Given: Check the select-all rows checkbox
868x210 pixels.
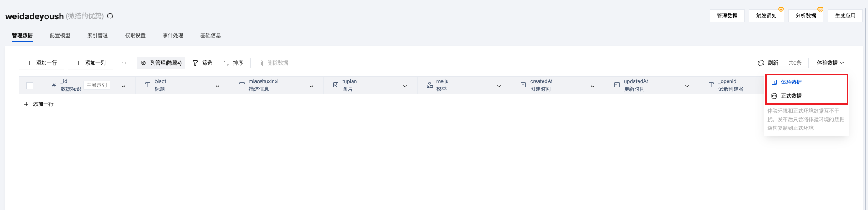Looking at the screenshot, I should (30, 85).
